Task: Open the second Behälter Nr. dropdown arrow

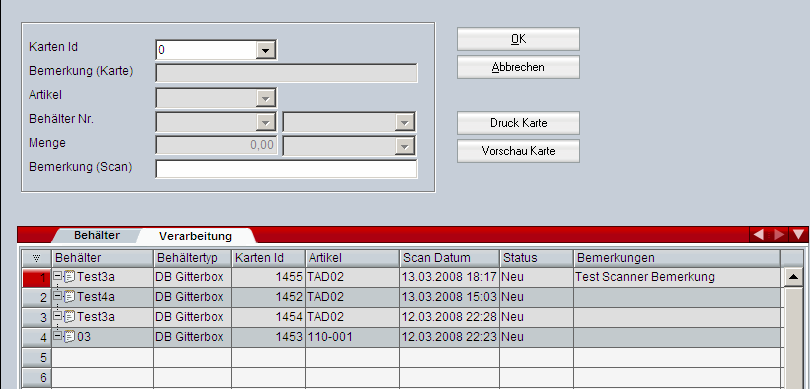Action: tap(404, 122)
